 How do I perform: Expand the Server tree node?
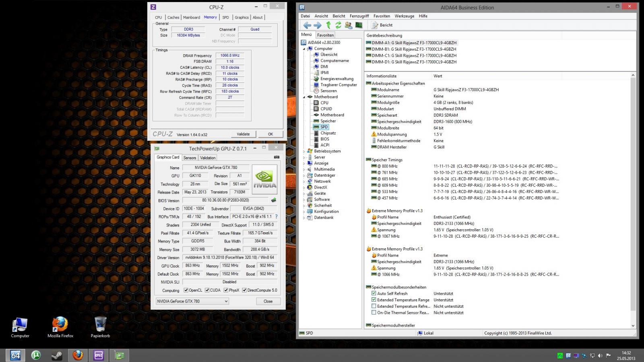304,157
